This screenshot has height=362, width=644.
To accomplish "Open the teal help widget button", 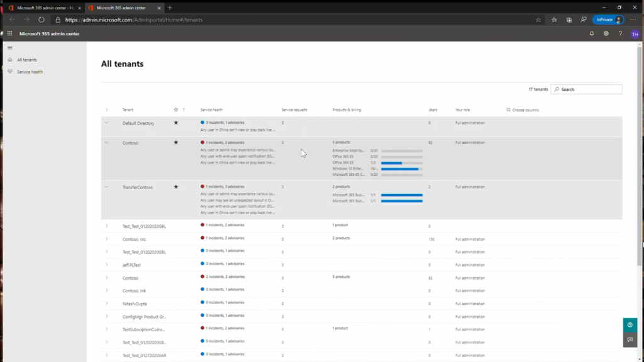I will point(630,325).
